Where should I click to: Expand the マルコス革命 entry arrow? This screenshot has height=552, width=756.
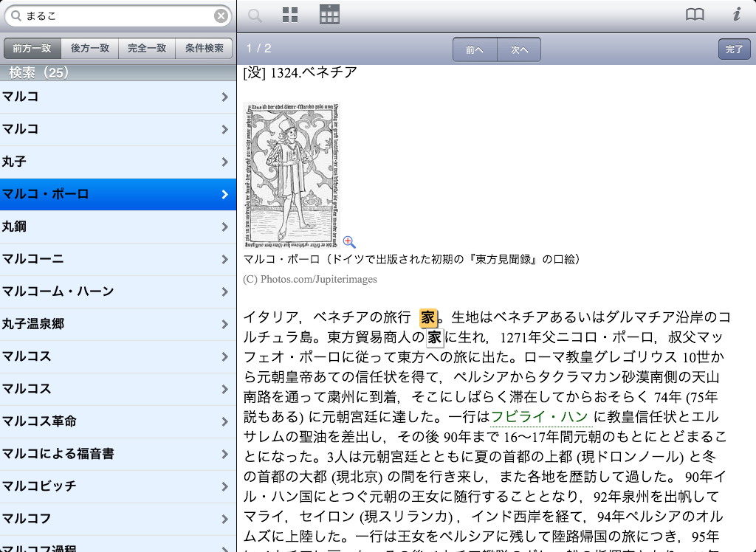[x=224, y=421]
